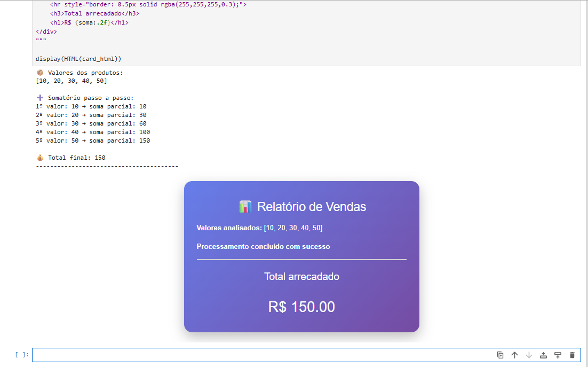Insert a cell below icon
The image size is (588, 367).
pyautogui.click(x=558, y=355)
